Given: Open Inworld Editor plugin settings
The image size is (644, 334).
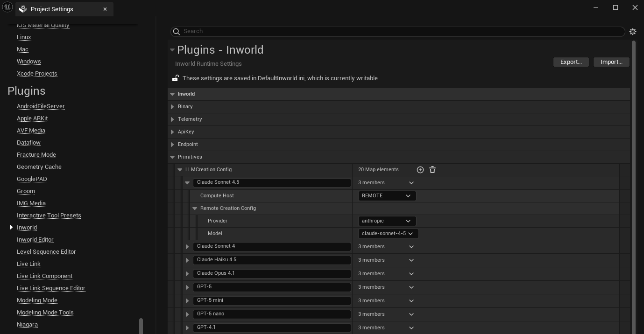Looking at the screenshot, I should [35, 239].
